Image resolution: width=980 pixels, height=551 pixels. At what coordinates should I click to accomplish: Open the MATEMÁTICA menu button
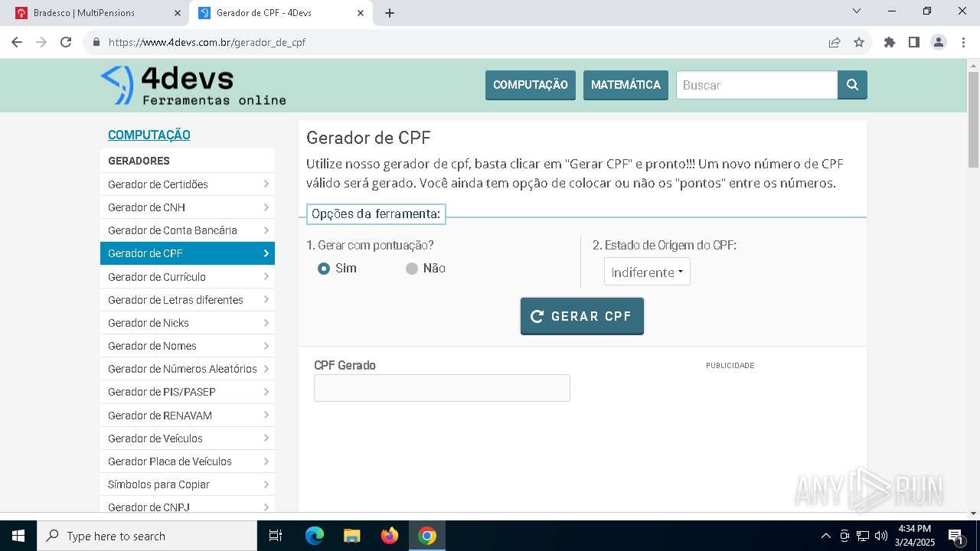[x=626, y=85]
